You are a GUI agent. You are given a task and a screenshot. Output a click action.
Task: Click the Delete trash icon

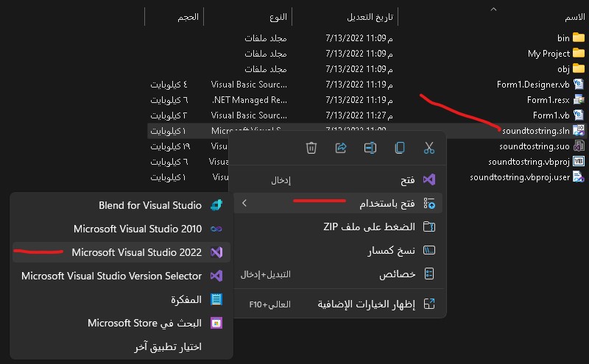311,148
